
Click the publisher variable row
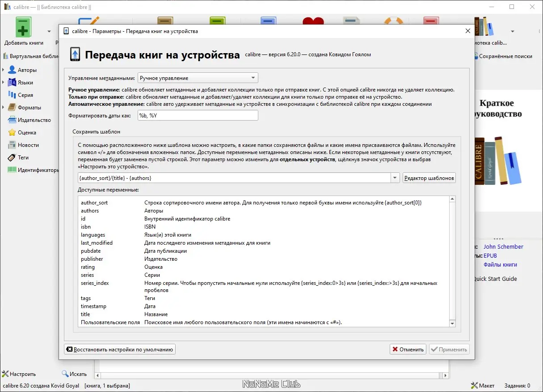[264, 259]
